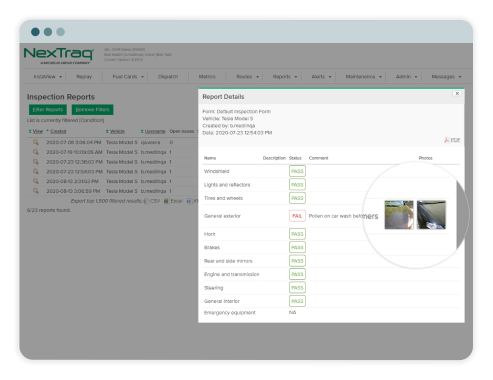
Task: Export filtered results as CSV icon
Action: click(146, 201)
